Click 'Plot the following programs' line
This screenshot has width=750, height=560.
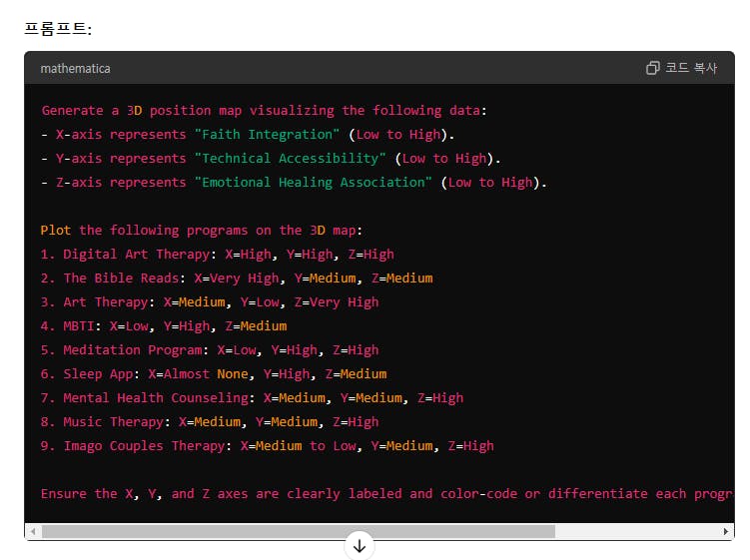[x=202, y=230]
